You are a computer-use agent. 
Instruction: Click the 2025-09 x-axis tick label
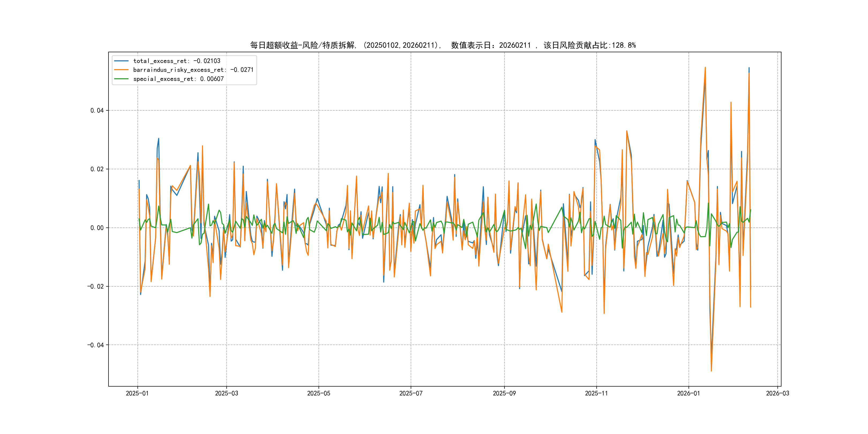click(504, 394)
